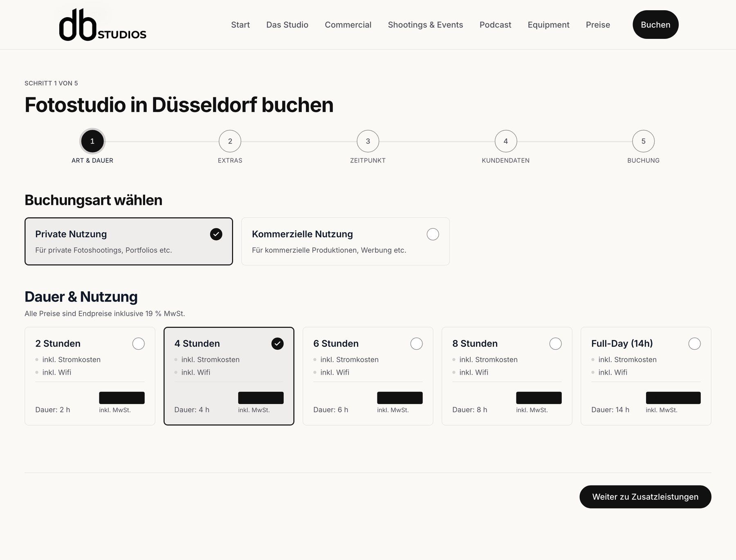The height and width of the screenshot is (560, 736).
Task: Open Commercial navigation link
Action: click(x=348, y=25)
